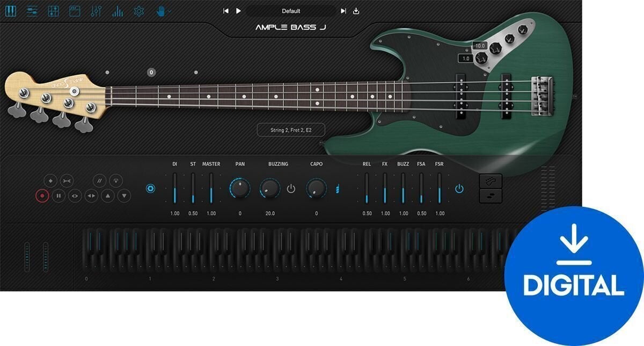Click the BUZZING knob

(x=270, y=188)
